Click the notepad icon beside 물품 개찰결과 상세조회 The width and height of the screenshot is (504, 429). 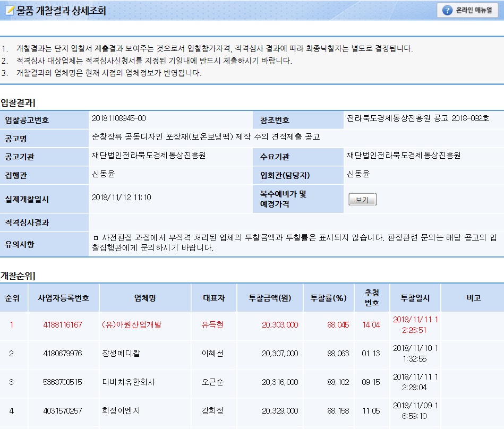8,11
